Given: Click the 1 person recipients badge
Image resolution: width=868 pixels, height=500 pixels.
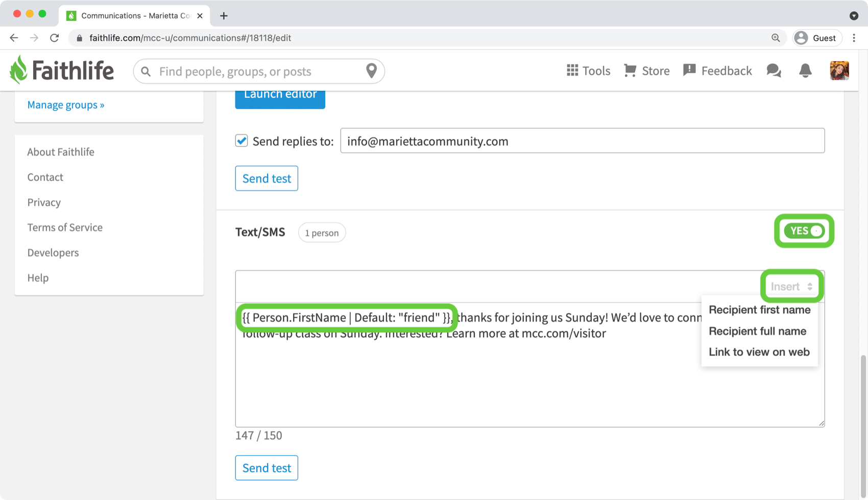Looking at the screenshot, I should point(322,233).
